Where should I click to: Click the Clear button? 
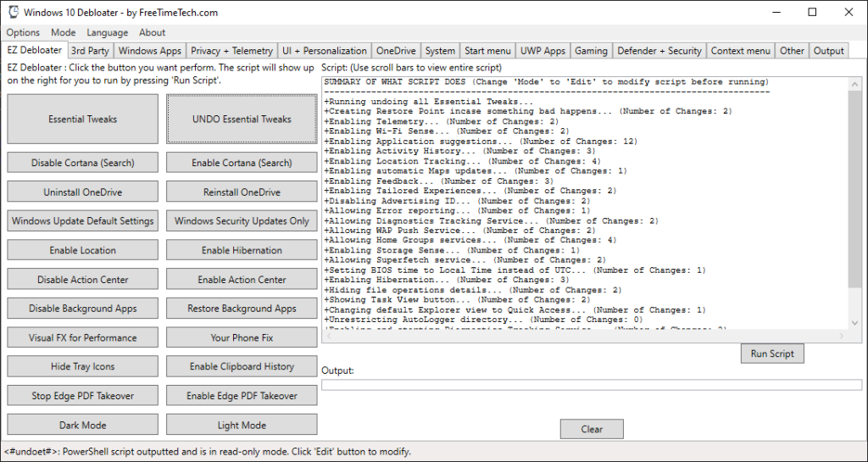pos(592,429)
